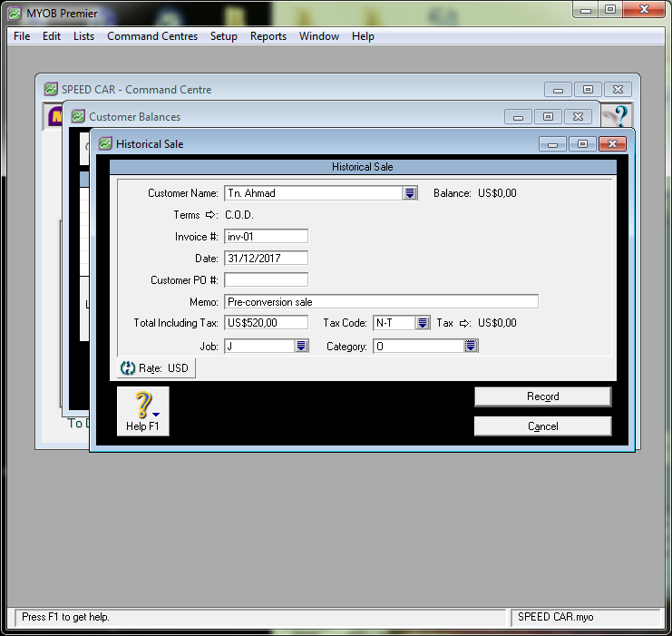Open the Edit menu

tap(52, 36)
